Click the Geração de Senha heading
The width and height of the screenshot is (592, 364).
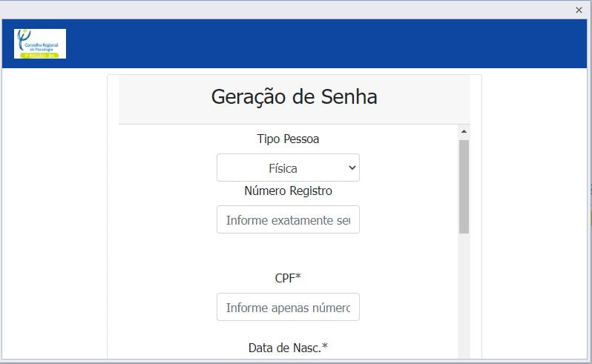click(x=294, y=96)
